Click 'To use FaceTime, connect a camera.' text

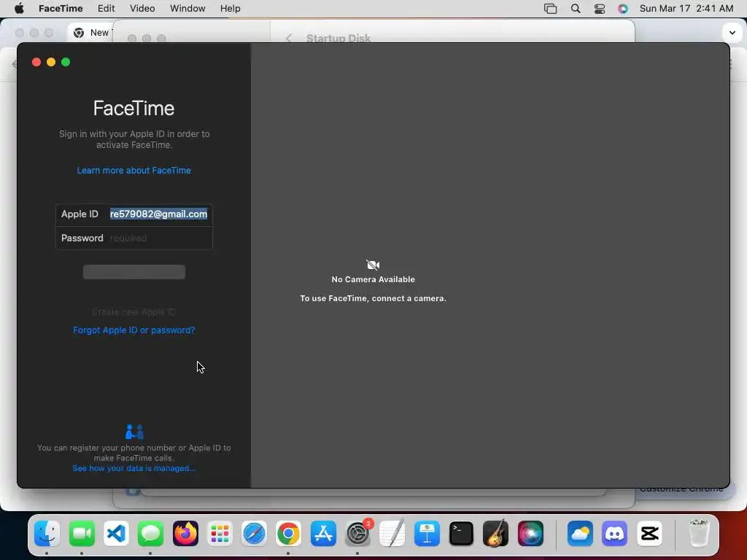pyautogui.click(x=373, y=298)
